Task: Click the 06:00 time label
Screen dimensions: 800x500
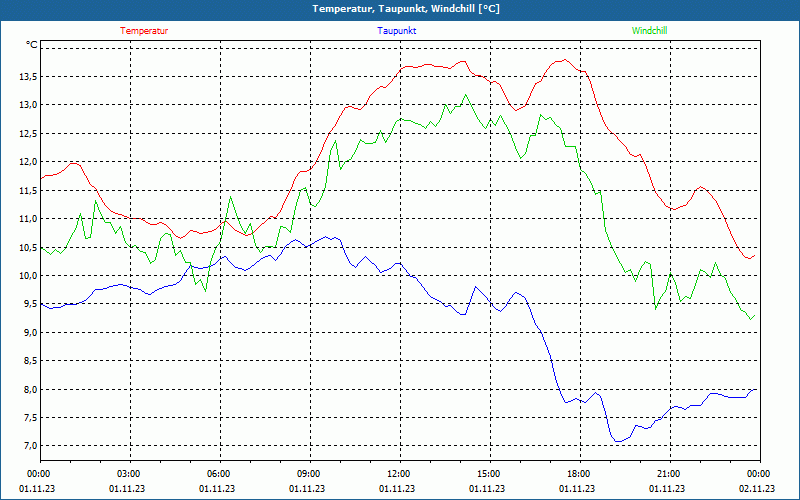Action: click(x=219, y=473)
